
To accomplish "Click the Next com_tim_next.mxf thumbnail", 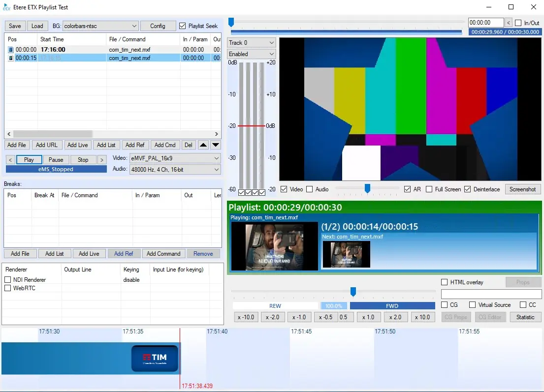I will [346, 254].
